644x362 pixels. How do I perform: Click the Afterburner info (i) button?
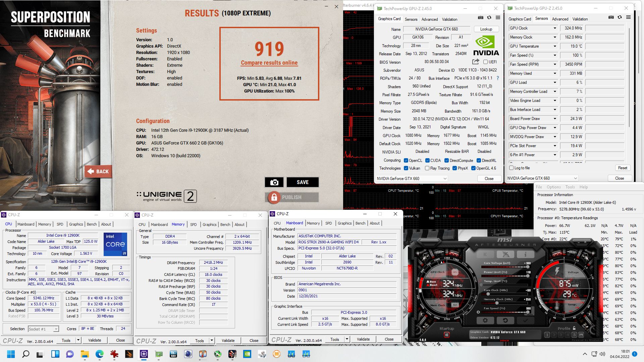coord(525,254)
